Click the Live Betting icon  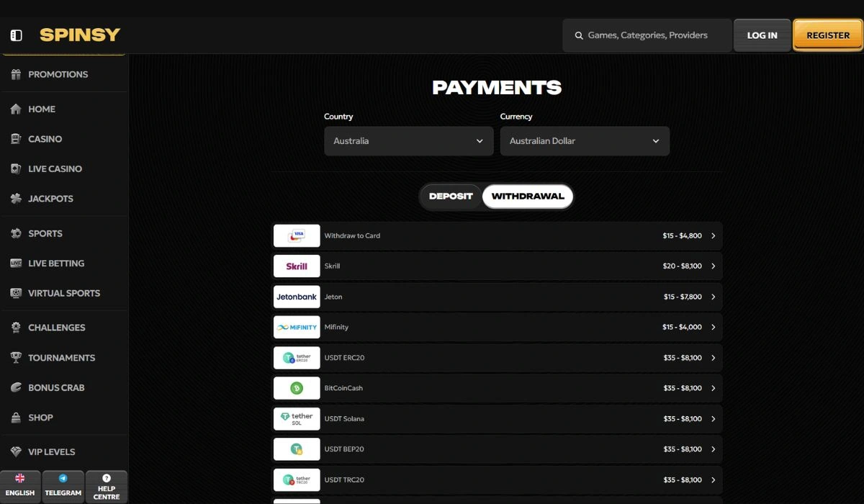16,264
